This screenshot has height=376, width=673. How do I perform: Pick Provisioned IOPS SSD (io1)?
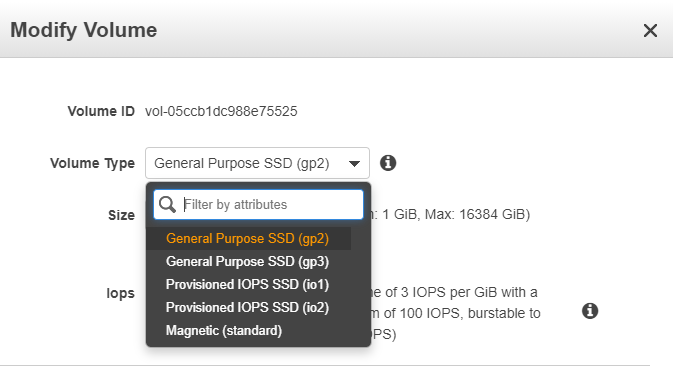(x=247, y=285)
